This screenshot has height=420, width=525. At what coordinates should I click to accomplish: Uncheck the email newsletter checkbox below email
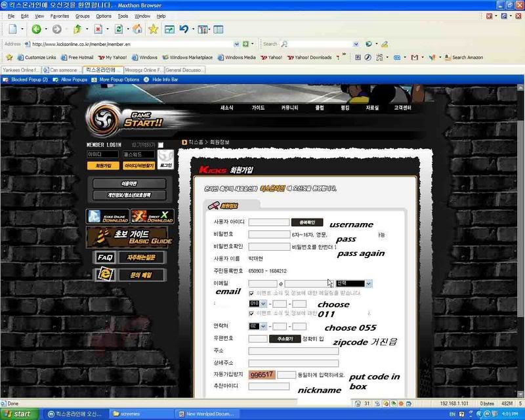click(253, 293)
